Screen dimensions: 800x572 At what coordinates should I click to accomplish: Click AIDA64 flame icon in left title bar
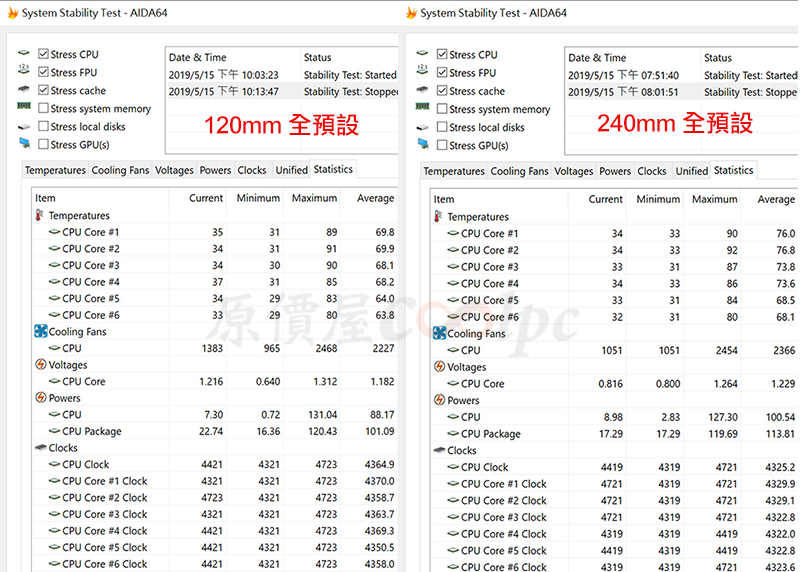13,13
